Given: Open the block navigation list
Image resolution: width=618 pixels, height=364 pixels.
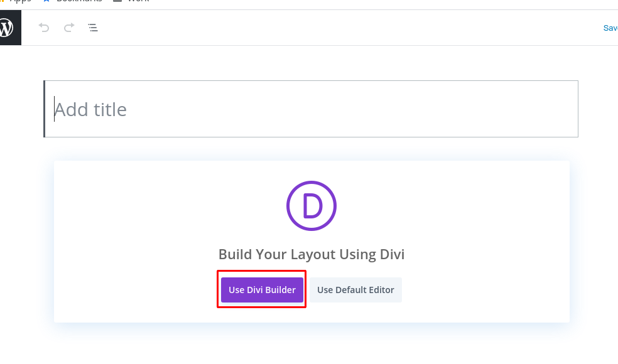Looking at the screenshot, I should pyautogui.click(x=93, y=28).
